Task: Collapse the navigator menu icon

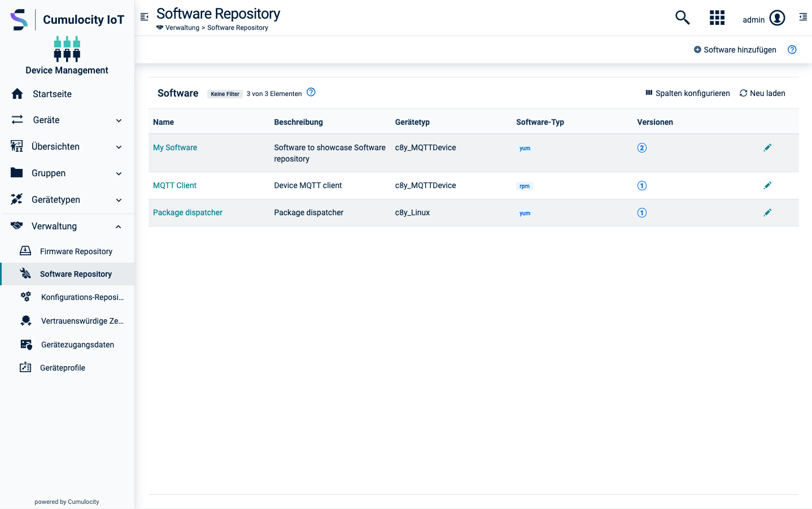Action: pos(145,17)
